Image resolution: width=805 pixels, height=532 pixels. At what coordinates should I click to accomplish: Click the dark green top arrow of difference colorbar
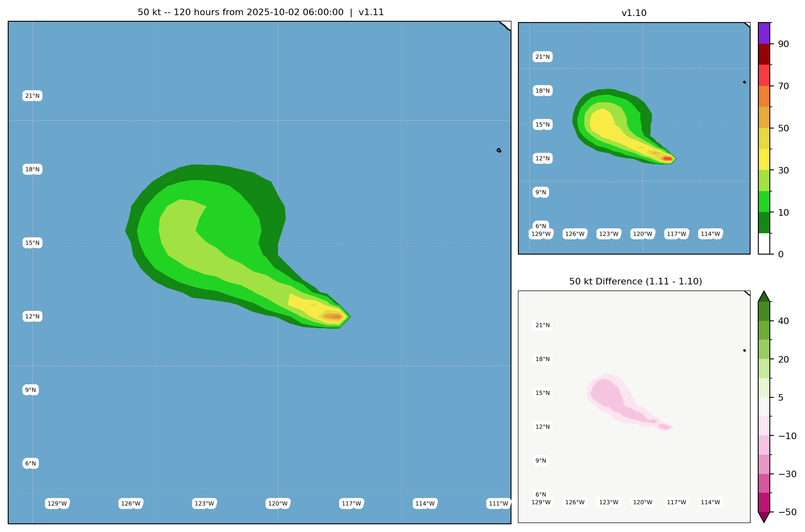[764, 297]
